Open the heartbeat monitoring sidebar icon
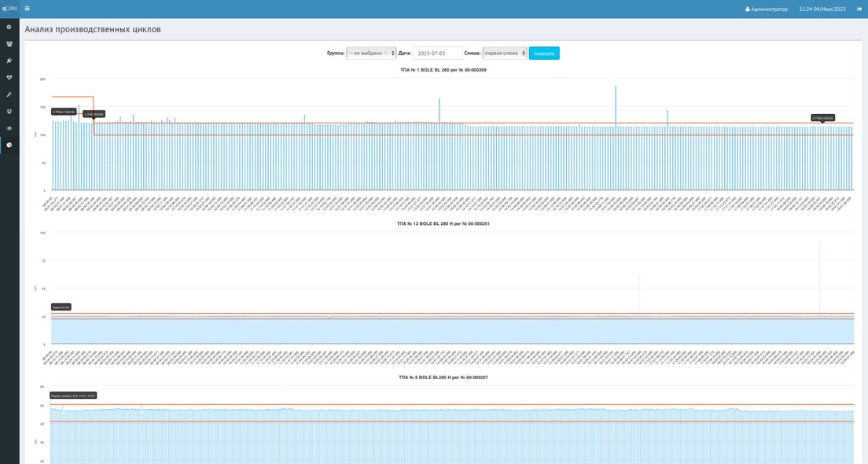The image size is (868, 464). (9, 78)
